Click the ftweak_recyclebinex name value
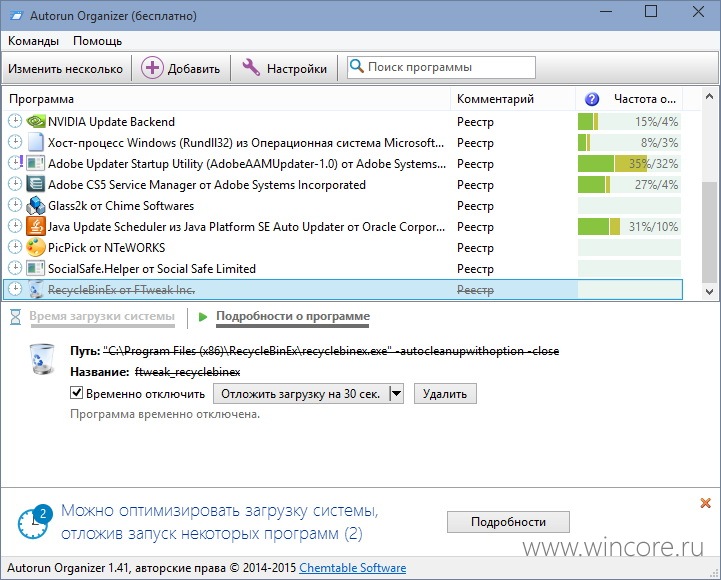721x580 pixels. pyautogui.click(x=187, y=372)
